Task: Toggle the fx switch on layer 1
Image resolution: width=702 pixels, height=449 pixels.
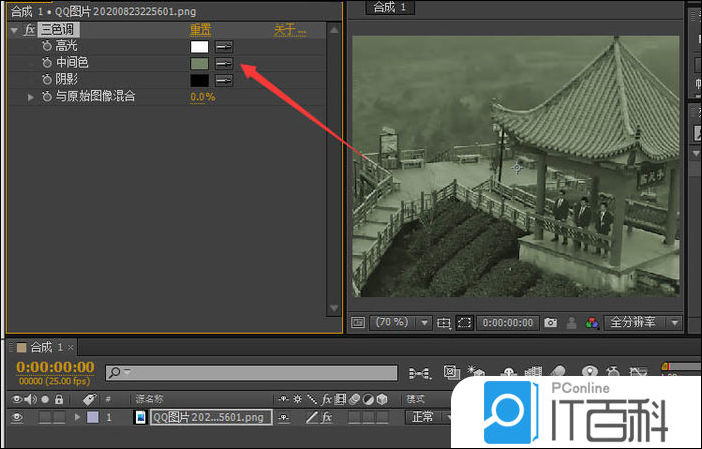Action: pos(327,417)
